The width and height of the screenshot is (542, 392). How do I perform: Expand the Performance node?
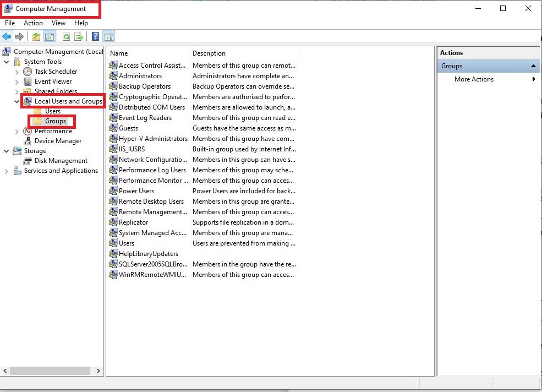(x=17, y=132)
